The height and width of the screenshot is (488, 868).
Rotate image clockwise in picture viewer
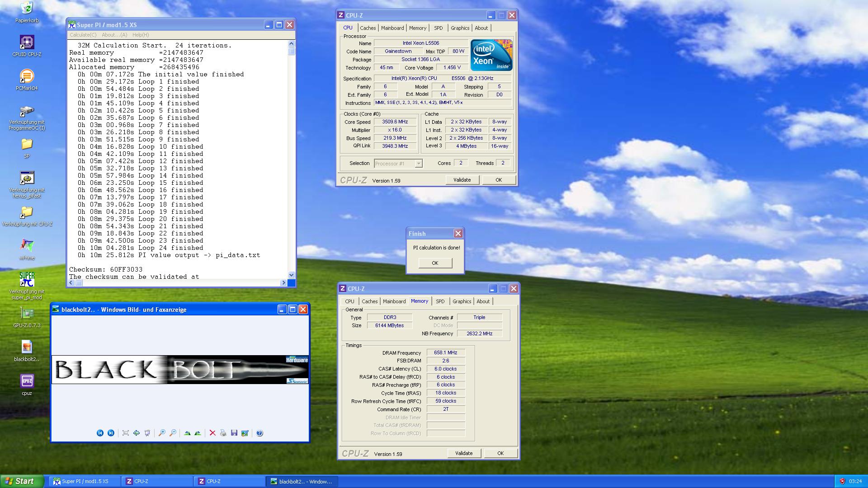(x=187, y=433)
